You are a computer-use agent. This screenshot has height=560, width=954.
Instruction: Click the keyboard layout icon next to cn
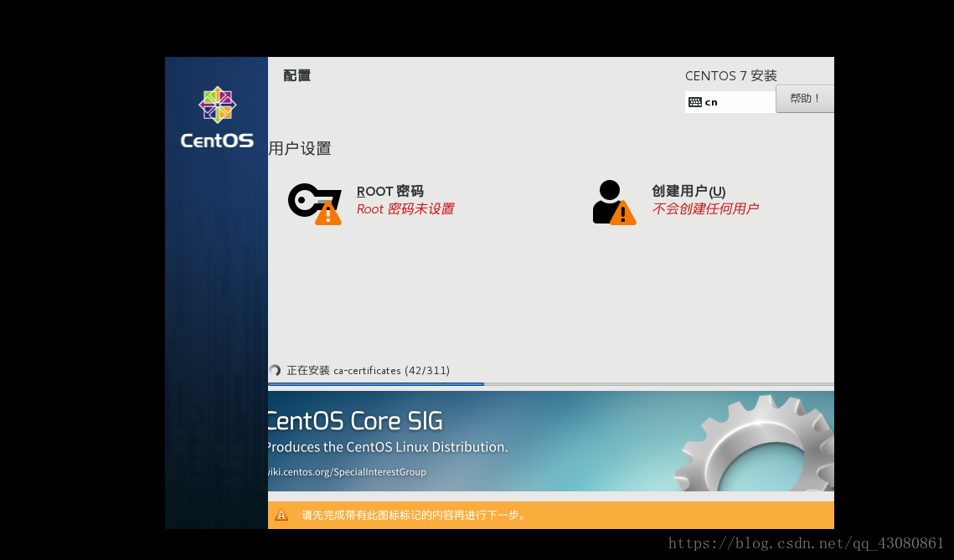695,102
